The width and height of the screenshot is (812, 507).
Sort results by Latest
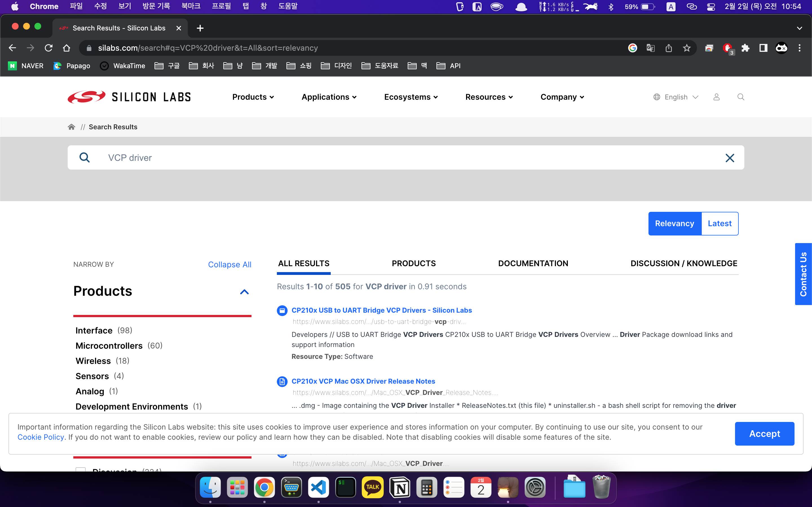click(720, 223)
